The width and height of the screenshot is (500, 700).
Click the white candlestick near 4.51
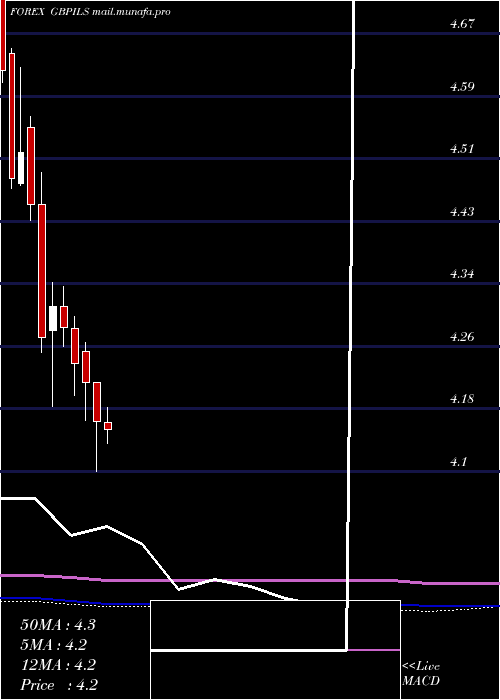(x=21, y=168)
